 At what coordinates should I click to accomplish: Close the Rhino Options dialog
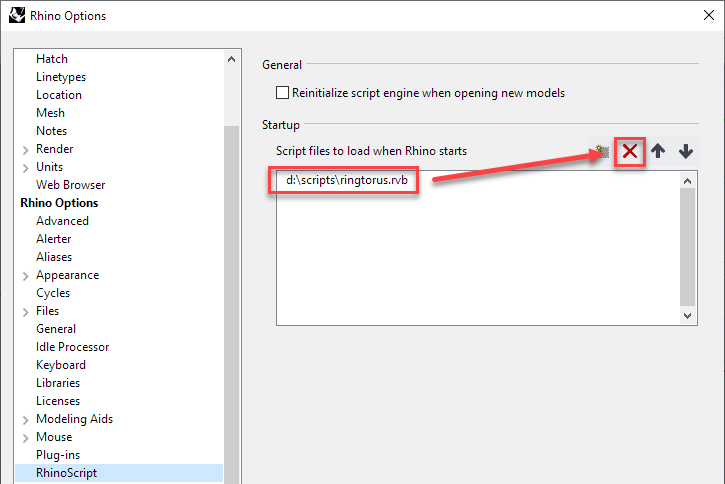[x=708, y=15]
